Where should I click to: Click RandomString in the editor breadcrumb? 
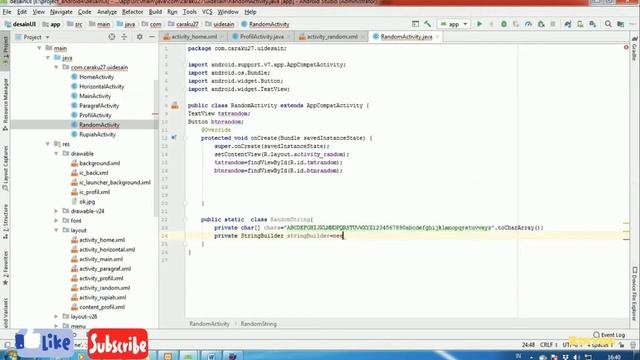tap(259, 324)
